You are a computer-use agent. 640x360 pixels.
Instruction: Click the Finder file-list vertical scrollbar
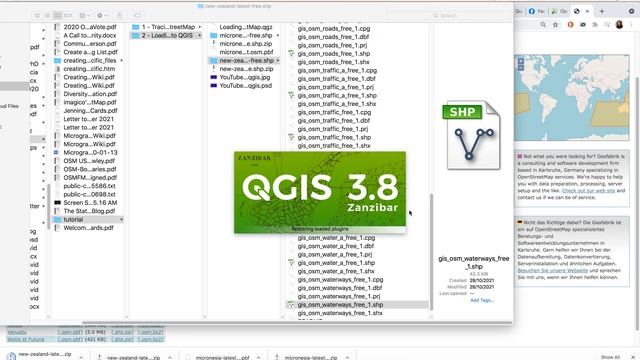click(431, 251)
